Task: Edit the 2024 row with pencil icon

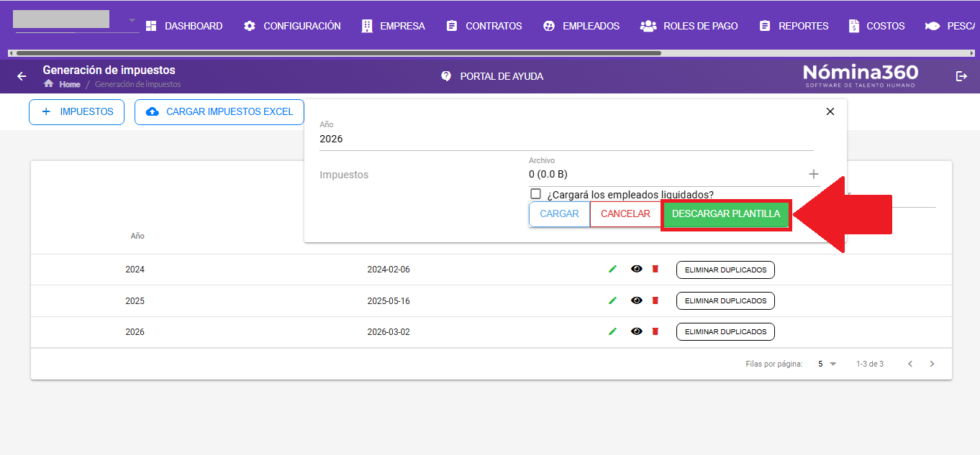Action: click(x=613, y=270)
